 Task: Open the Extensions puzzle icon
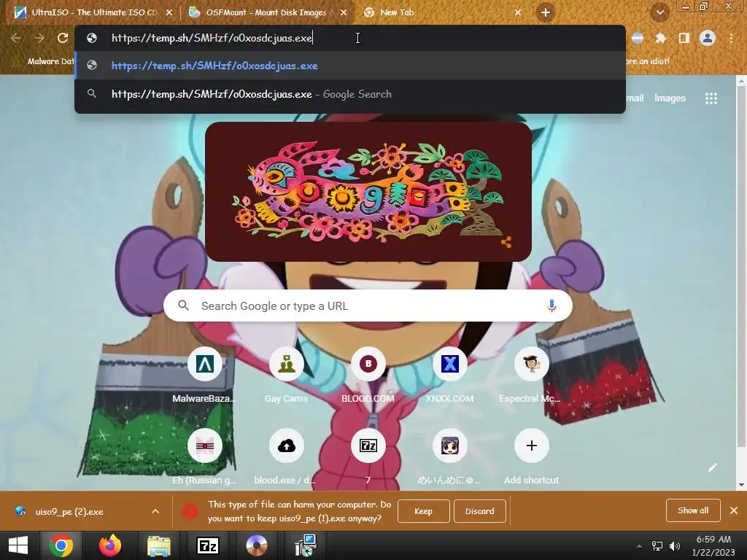[x=660, y=38]
